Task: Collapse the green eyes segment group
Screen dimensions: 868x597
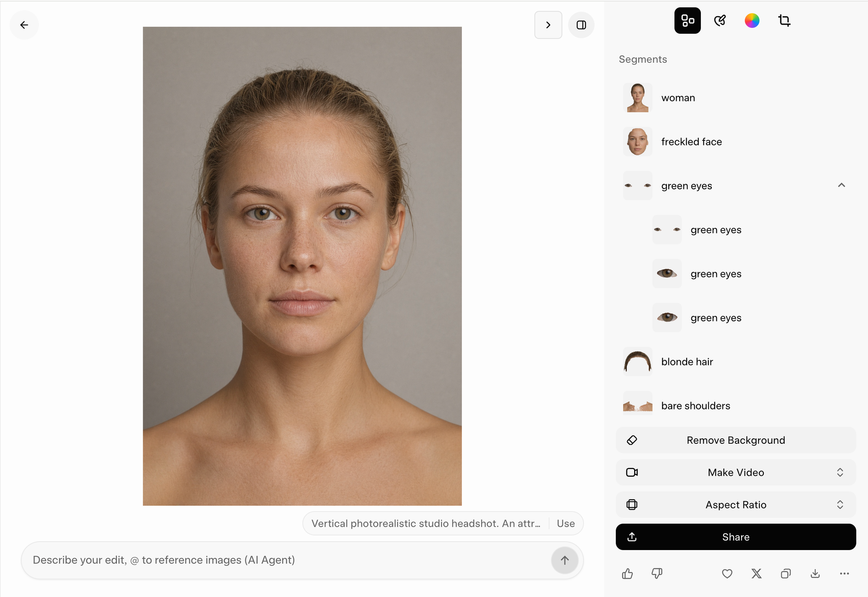Action: tap(842, 185)
